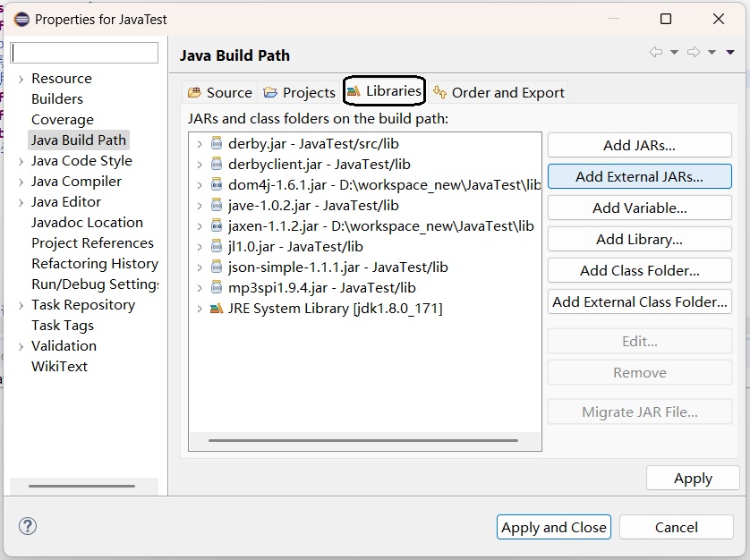Expand the Java Editor node
This screenshot has height=560, width=750.
click(x=21, y=202)
